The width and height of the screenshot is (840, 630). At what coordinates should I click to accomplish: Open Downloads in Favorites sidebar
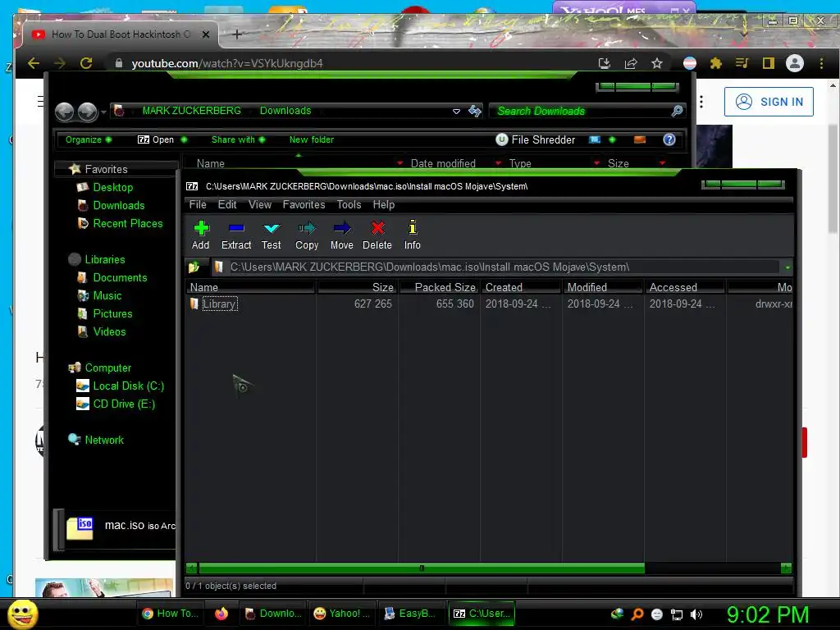pos(118,205)
